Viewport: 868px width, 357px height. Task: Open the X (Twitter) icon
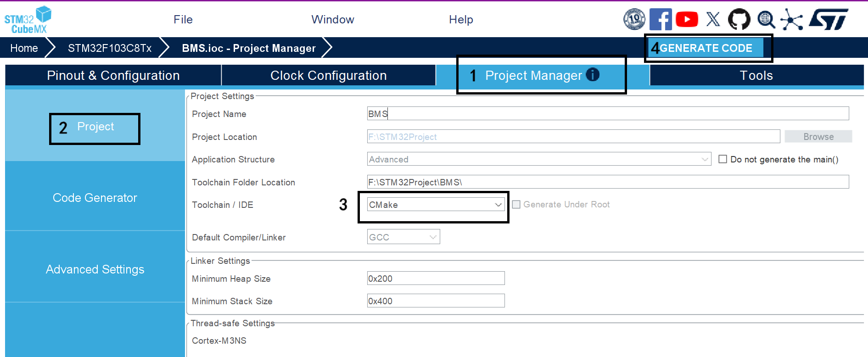(713, 19)
